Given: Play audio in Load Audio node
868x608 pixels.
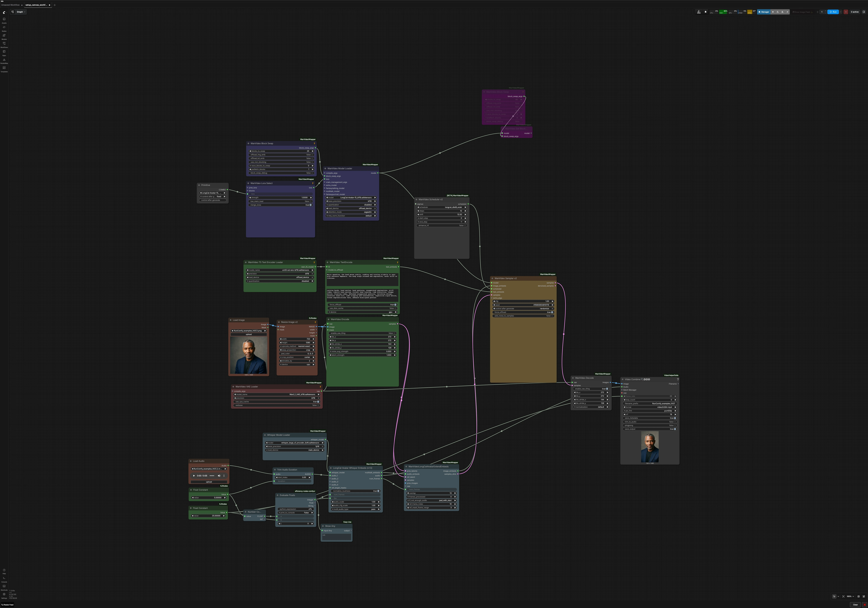Looking at the screenshot, I should tap(194, 476).
